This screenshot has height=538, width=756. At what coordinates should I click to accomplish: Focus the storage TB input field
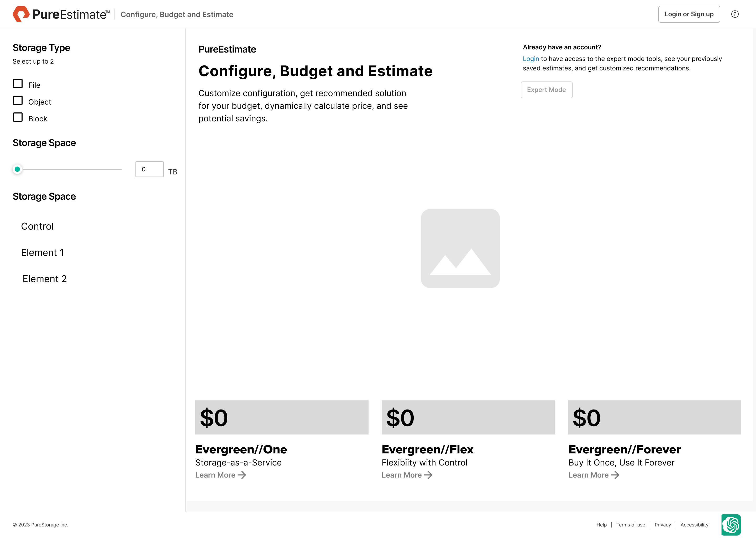click(x=149, y=169)
